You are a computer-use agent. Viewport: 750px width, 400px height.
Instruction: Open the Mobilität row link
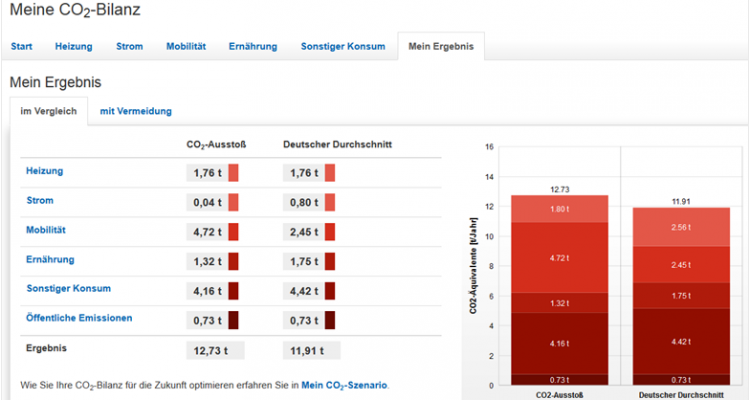tap(46, 230)
